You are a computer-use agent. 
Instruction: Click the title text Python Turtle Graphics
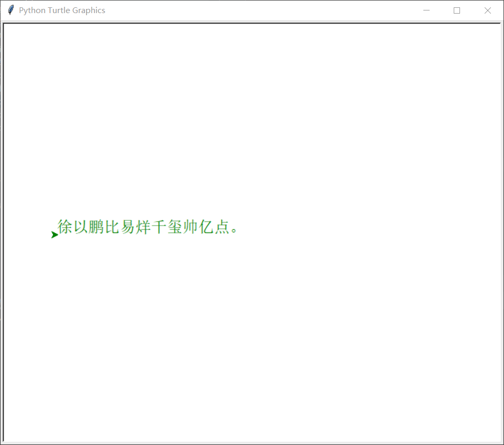click(x=62, y=10)
